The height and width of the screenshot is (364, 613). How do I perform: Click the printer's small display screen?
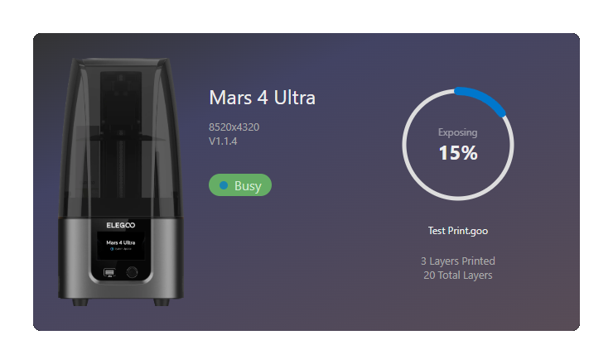[121, 246]
